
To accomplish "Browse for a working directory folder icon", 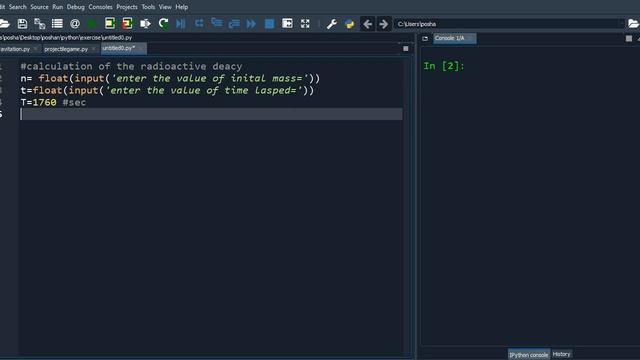I will (x=633, y=24).
